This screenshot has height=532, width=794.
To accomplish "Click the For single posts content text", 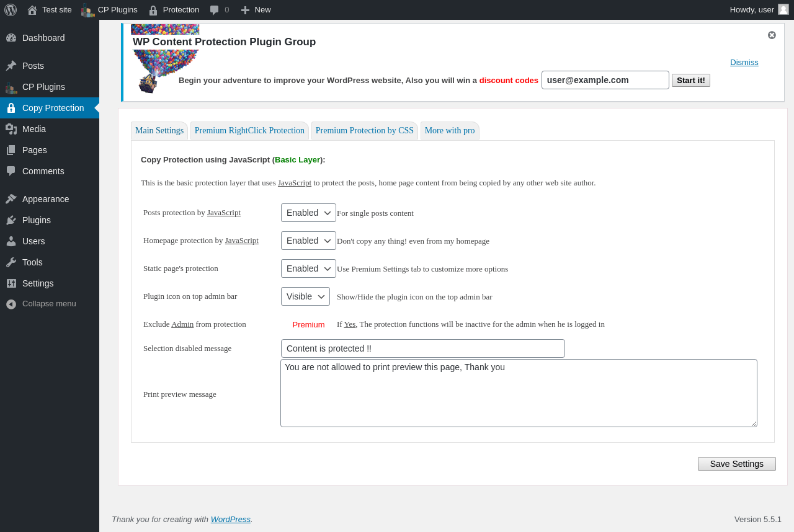I will [375, 213].
